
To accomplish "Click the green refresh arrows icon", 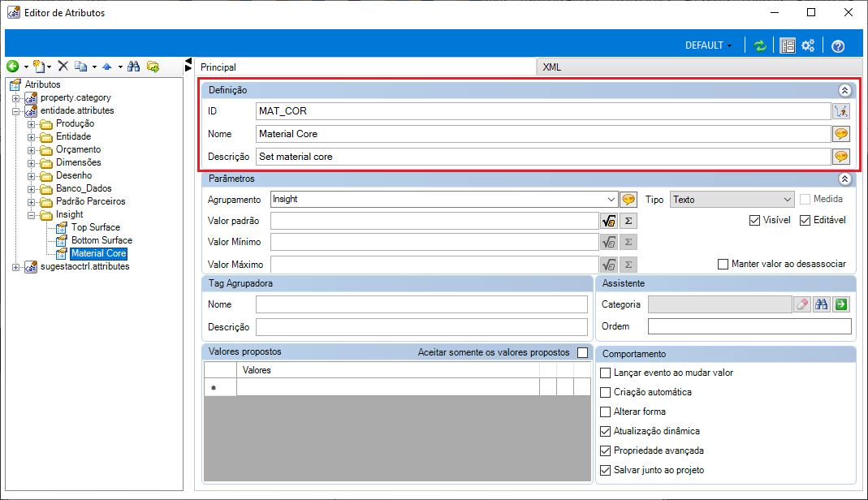I will click(x=760, y=45).
